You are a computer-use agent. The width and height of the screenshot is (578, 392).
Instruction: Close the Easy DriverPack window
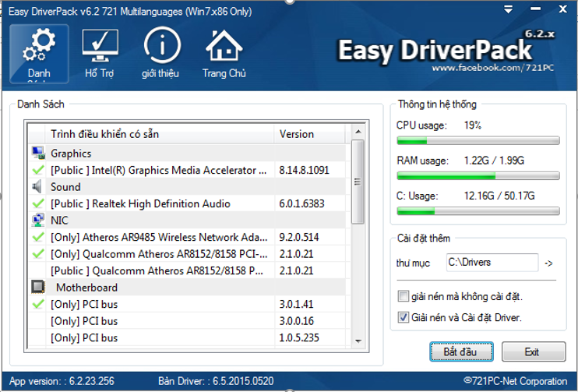(x=562, y=9)
